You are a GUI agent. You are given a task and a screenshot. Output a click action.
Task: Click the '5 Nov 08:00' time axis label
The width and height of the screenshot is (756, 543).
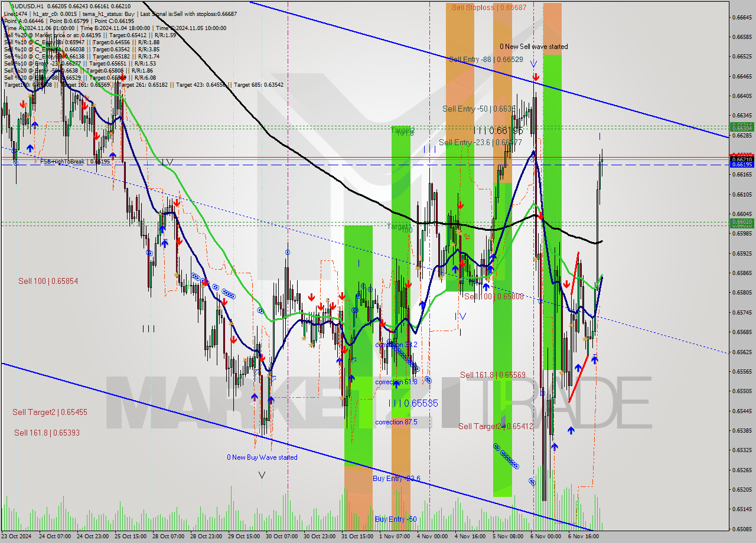(508, 536)
